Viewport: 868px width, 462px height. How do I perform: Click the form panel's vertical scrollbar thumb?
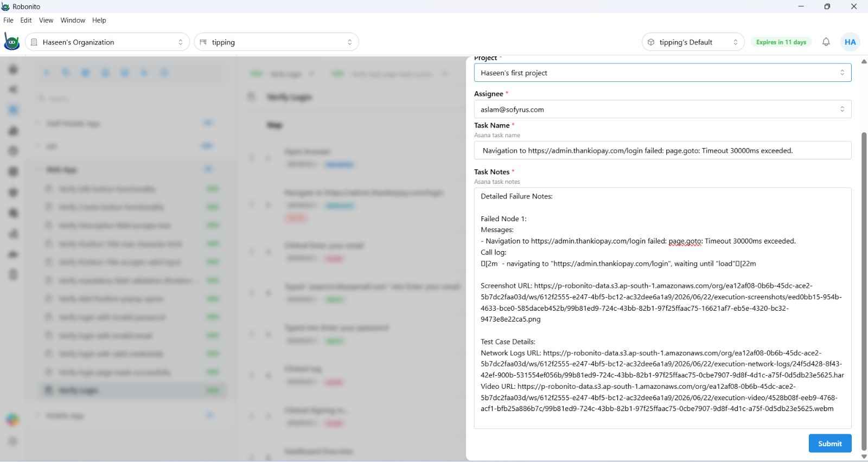pyautogui.click(x=864, y=290)
